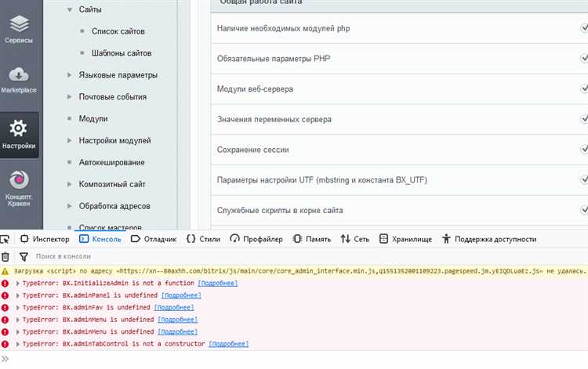Screen dimensions: 588x369
Task: Select Сохранение сессии row
Action: click(x=399, y=150)
